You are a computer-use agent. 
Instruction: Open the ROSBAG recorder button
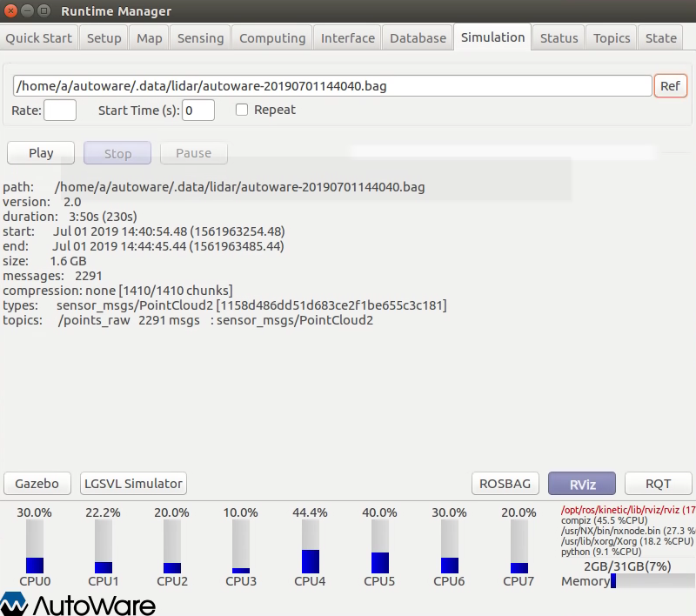(x=505, y=483)
